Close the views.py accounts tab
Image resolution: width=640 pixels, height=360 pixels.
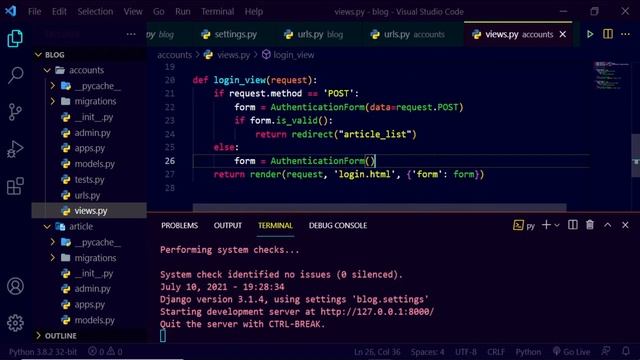563,34
